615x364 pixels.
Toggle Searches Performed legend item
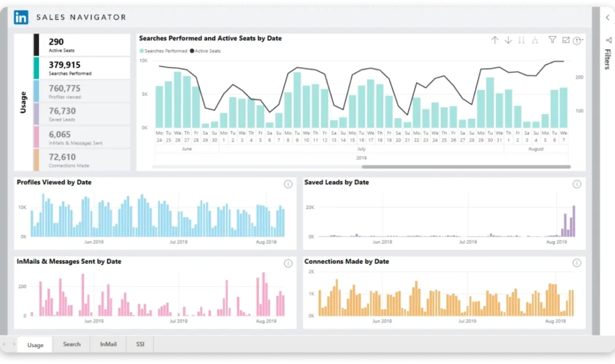[163, 51]
